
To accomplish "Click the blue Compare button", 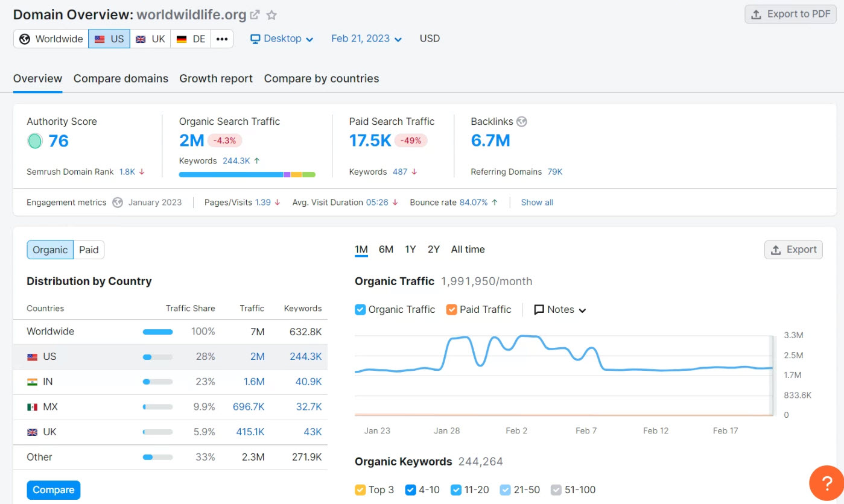I will [x=53, y=490].
